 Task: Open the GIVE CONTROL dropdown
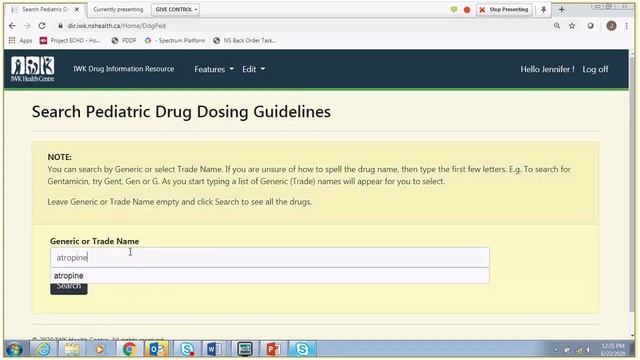[176, 9]
